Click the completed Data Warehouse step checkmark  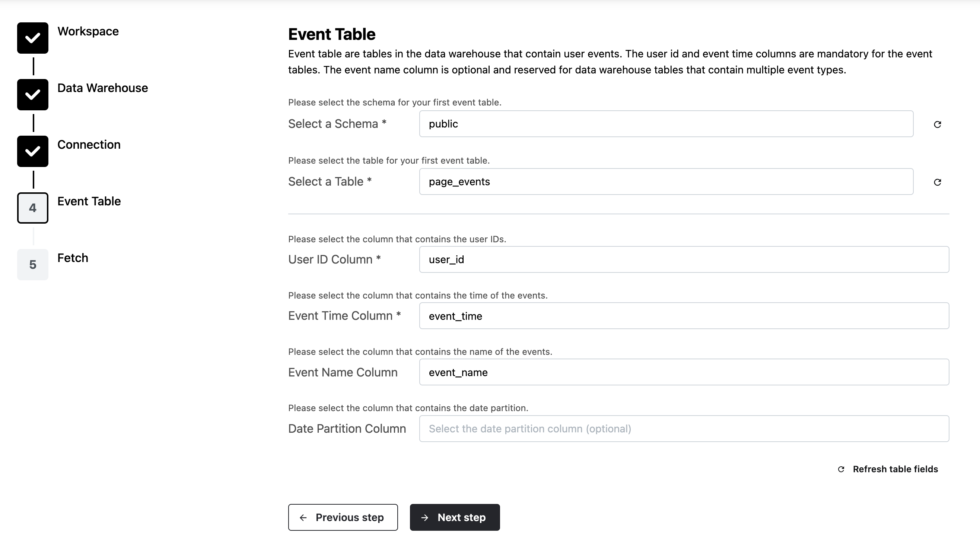coord(33,95)
